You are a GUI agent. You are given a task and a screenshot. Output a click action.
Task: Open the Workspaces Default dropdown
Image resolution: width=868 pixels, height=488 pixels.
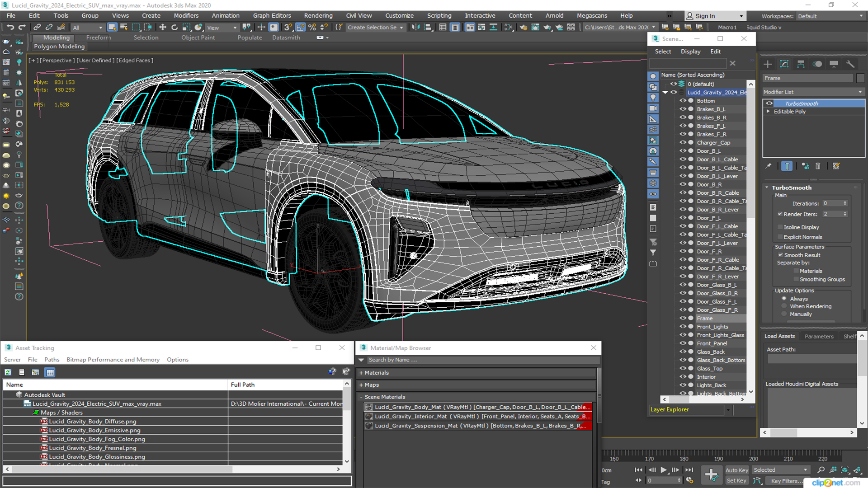pyautogui.click(x=831, y=16)
